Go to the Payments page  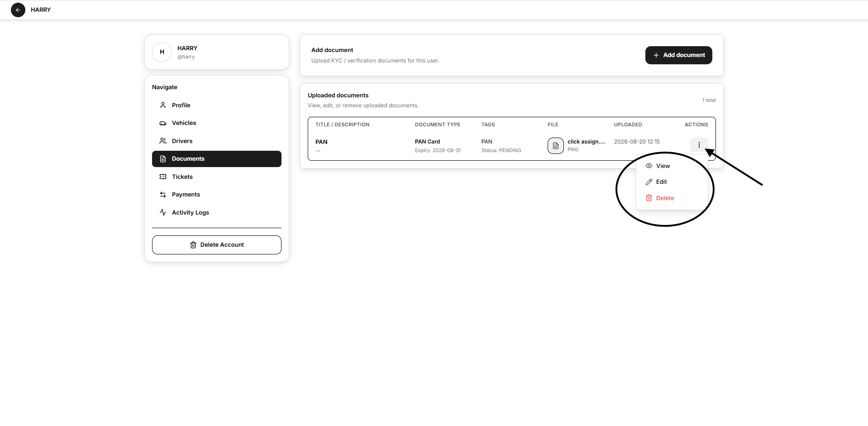217,195
